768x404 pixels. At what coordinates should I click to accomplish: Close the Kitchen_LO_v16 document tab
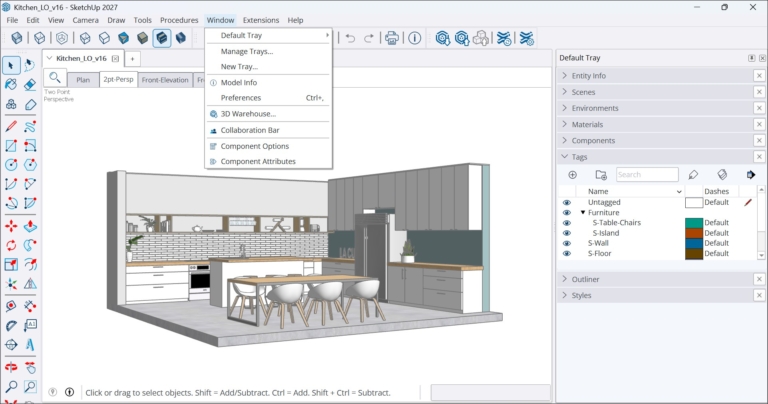[x=115, y=58]
